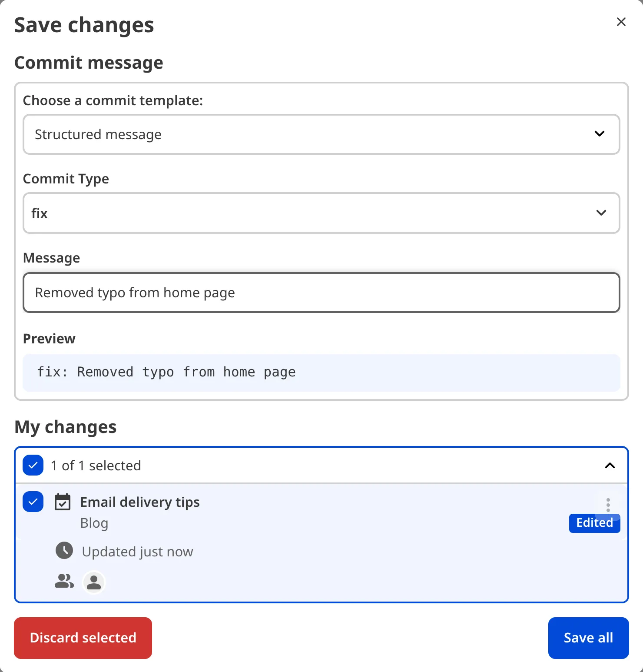Click the commit Message input field
Image resolution: width=643 pixels, height=672 pixels.
click(x=321, y=293)
